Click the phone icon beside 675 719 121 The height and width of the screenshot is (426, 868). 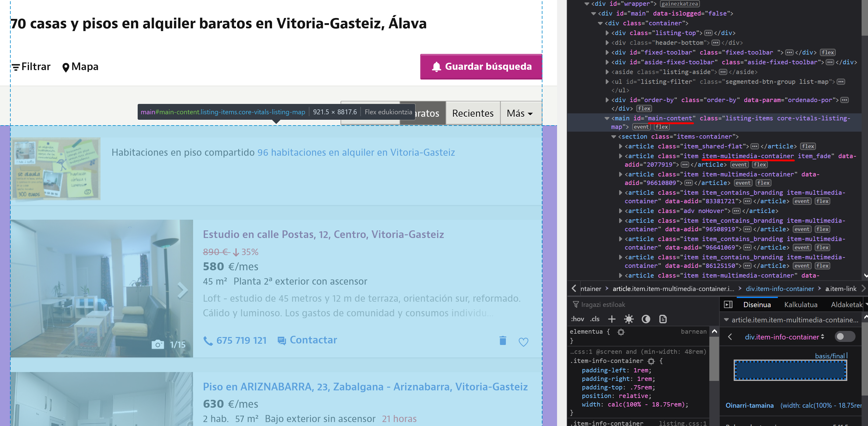click(x=208, y=341)
